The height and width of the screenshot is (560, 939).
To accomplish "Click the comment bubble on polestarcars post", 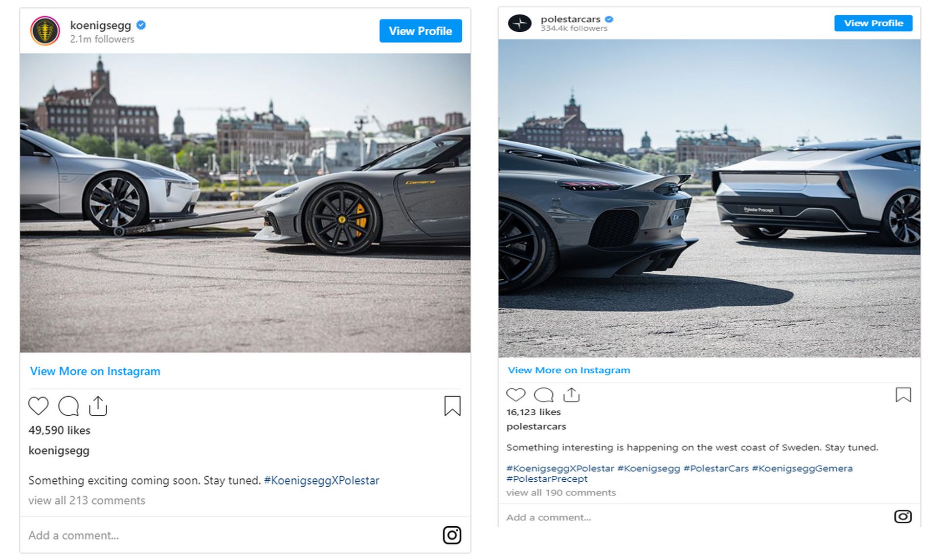I will (544, 395).
